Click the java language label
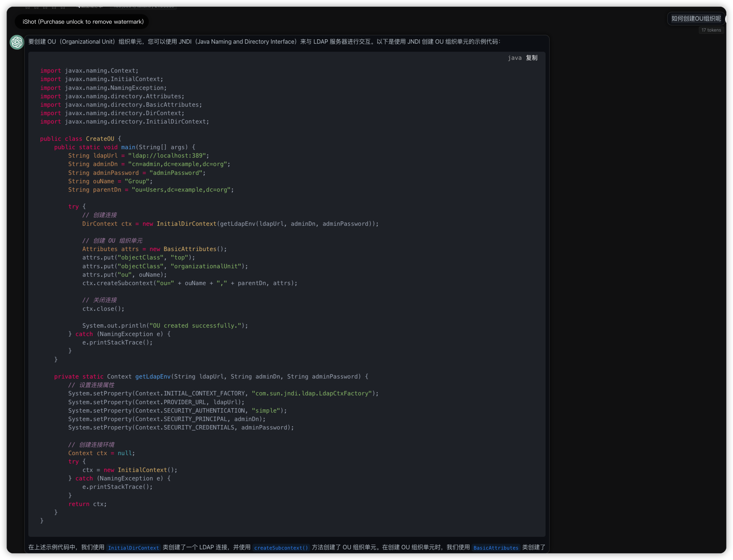The height and width of the screenshot is (560, 733). pos(514,58)
